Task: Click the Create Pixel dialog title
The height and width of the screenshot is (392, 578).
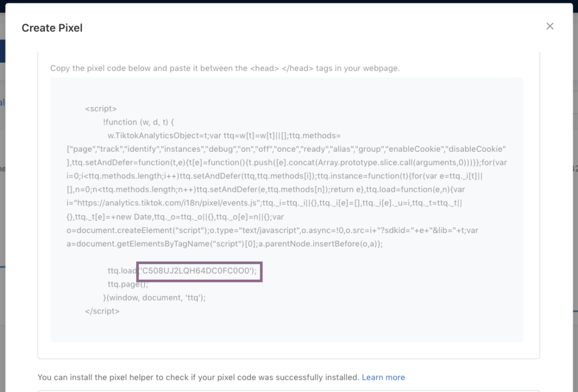Action: pos(52,28)
